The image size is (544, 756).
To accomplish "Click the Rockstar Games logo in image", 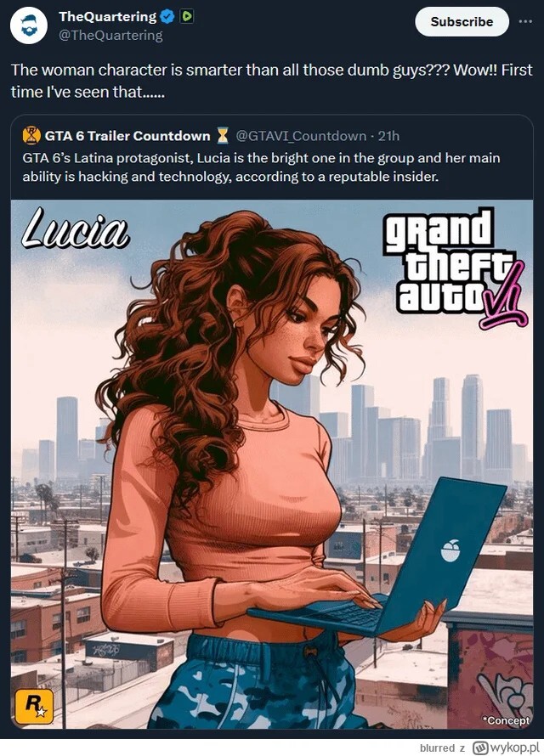I will click(34, 707).
